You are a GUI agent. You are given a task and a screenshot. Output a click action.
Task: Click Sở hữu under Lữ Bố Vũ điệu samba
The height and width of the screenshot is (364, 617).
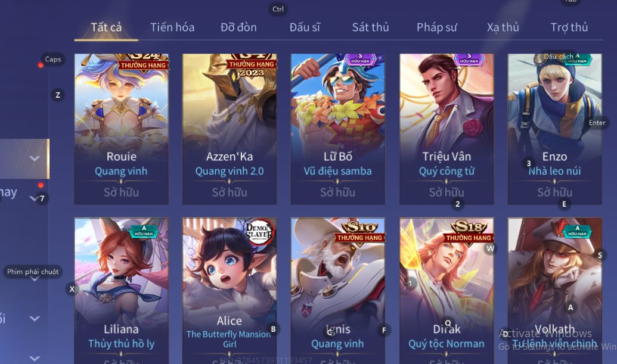point(337,192)
